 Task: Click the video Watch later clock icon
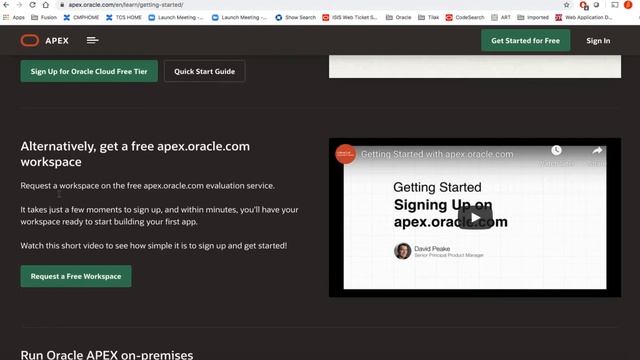click(x=556, y=151)
